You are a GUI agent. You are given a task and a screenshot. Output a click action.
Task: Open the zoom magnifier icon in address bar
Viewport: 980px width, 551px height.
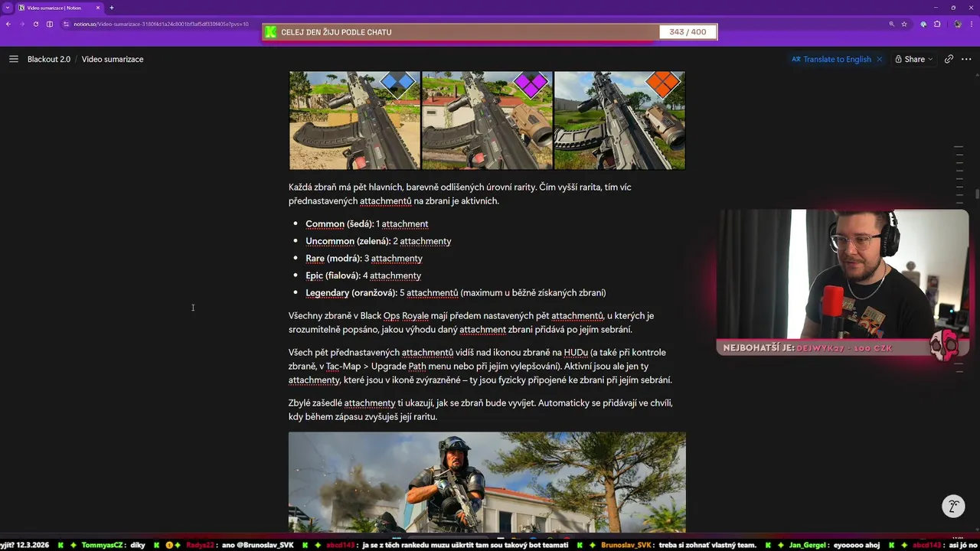[891, 24]
